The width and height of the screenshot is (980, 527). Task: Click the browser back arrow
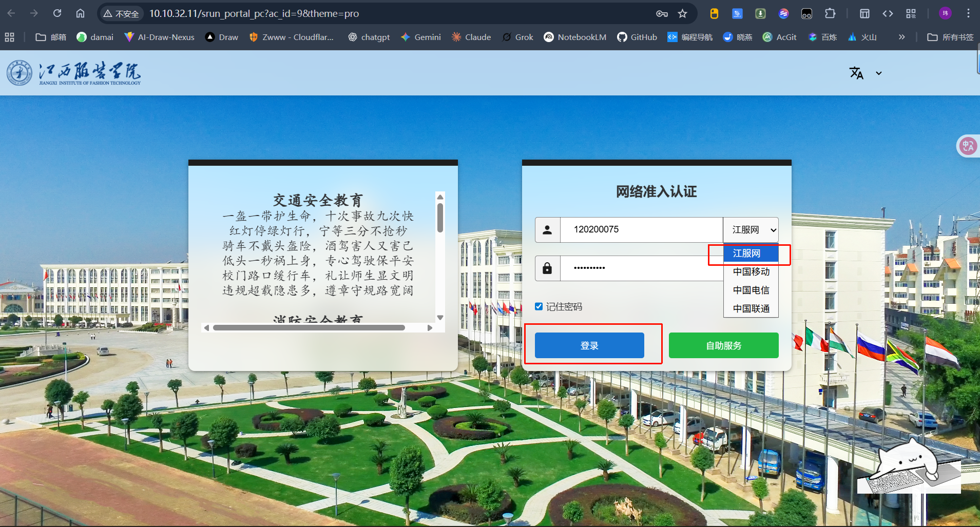[x=11, y=13]
